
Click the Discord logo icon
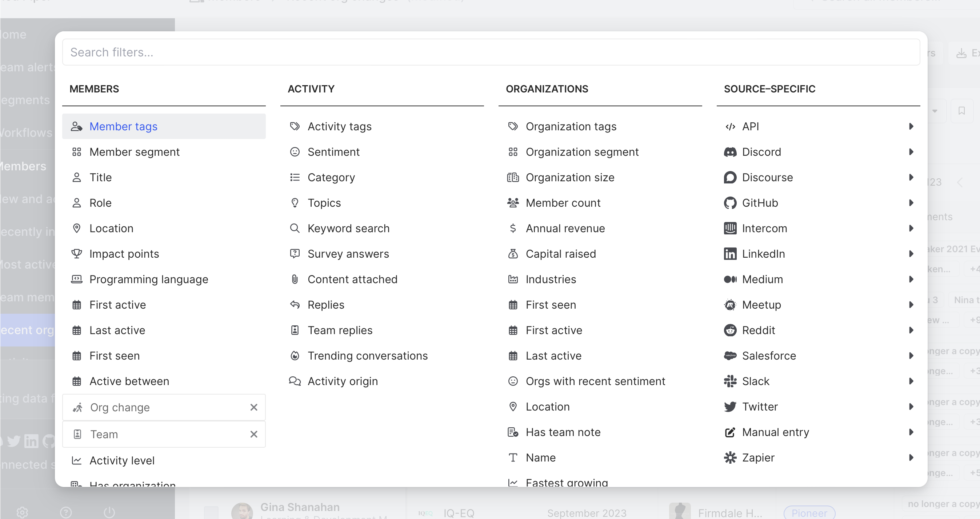click(730, 152)
